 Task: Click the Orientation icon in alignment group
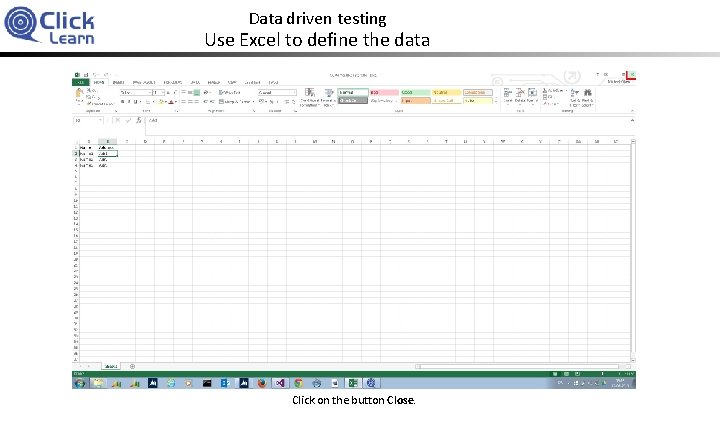coord(206,93)
